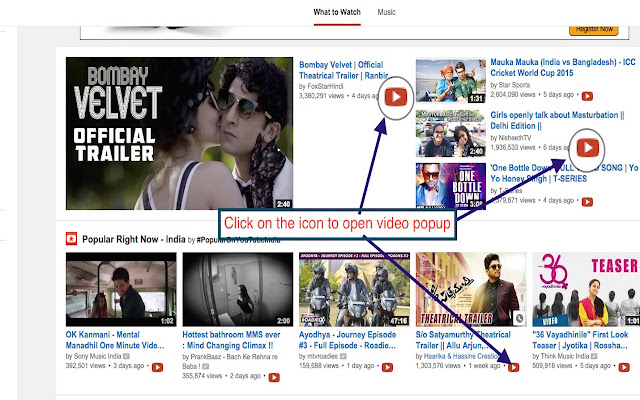Play the black-and-white bathroom prank thumbnail
This screenshot has height=400, width=640.
[x=238, y=289]
